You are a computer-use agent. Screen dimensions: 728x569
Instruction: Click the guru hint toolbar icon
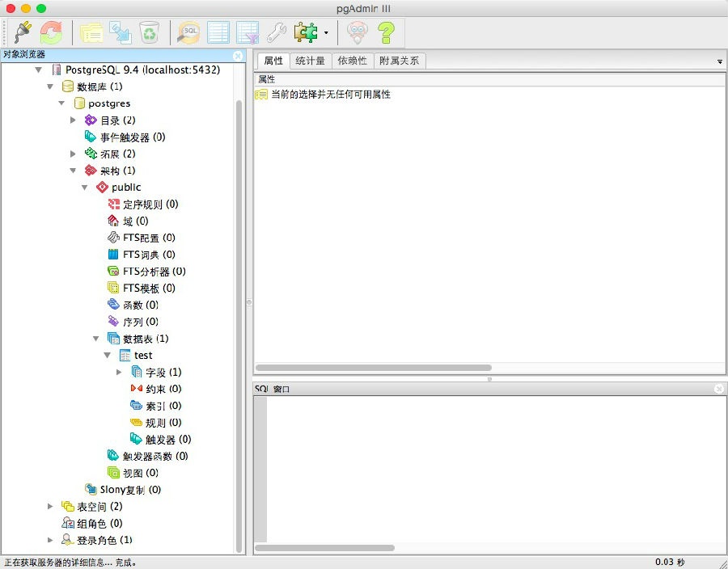[358, 32]
